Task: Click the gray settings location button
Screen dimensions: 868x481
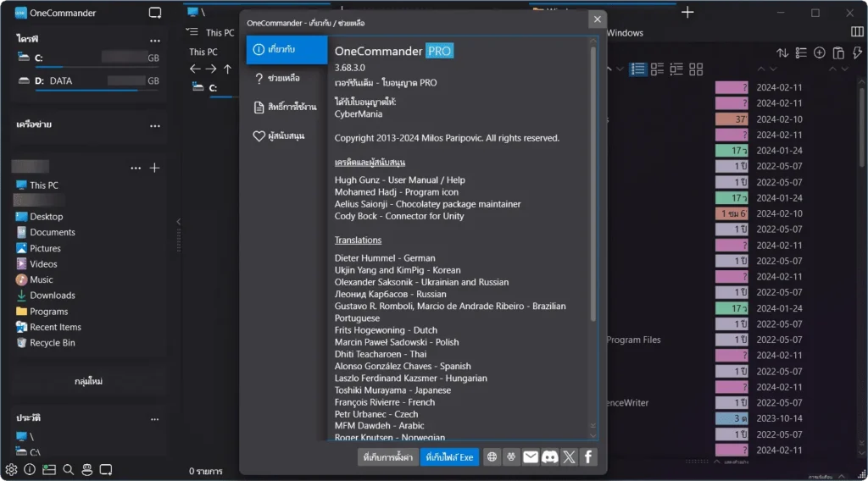Action: click(x=387, y=456)
